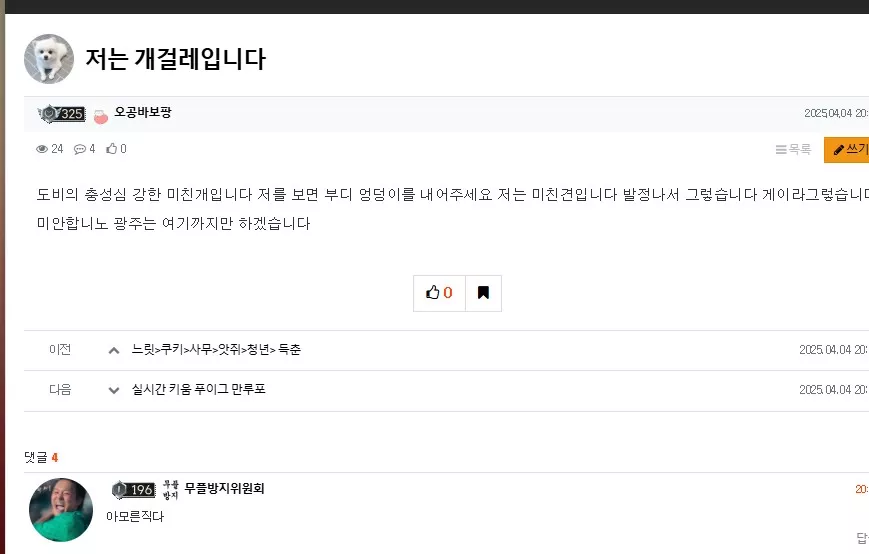This screenshot has width=869, height=554.
Task: Click the eye view count icon
Action: (x=42, y=148)
